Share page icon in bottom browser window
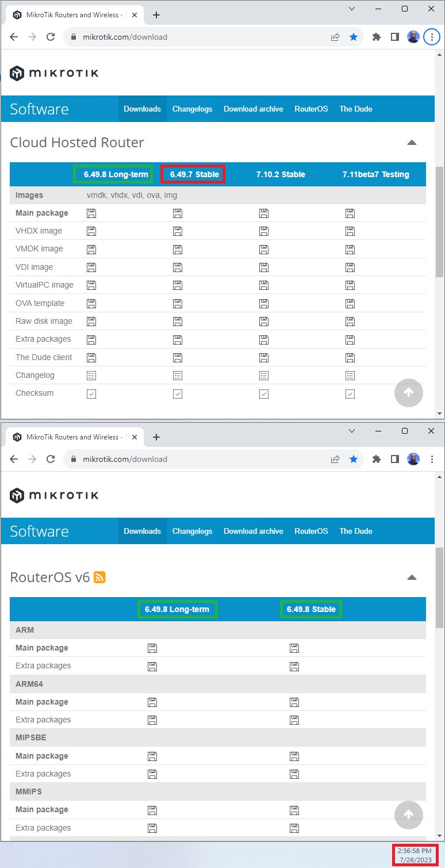Viewport: 445px width, 868px height. tap(335, 459)
